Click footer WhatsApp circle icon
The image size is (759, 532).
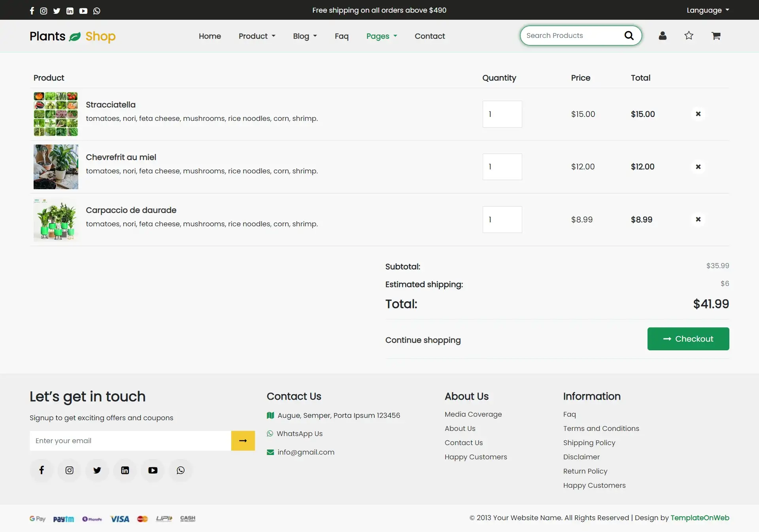click(181, 470)
